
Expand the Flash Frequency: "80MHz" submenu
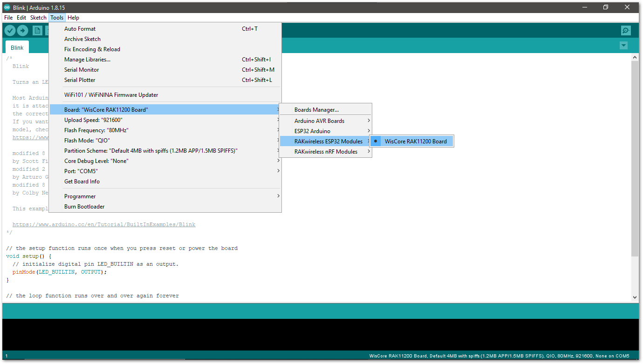point(165,130)
